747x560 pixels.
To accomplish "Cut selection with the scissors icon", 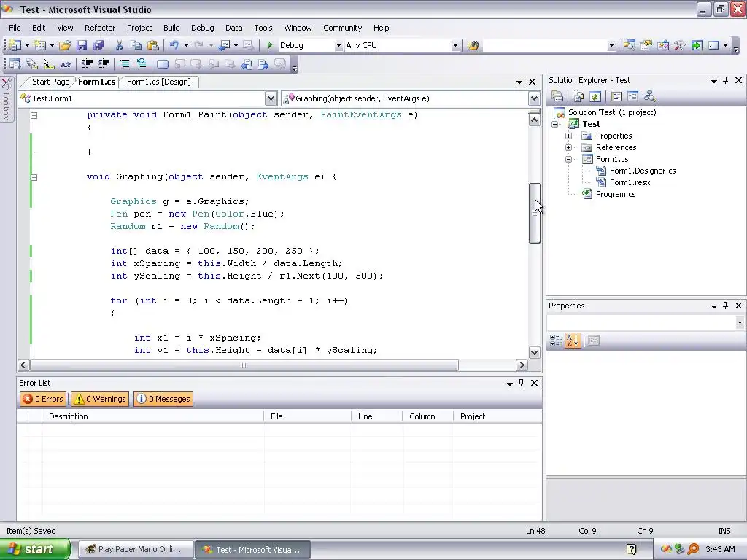I will [119, 45].
